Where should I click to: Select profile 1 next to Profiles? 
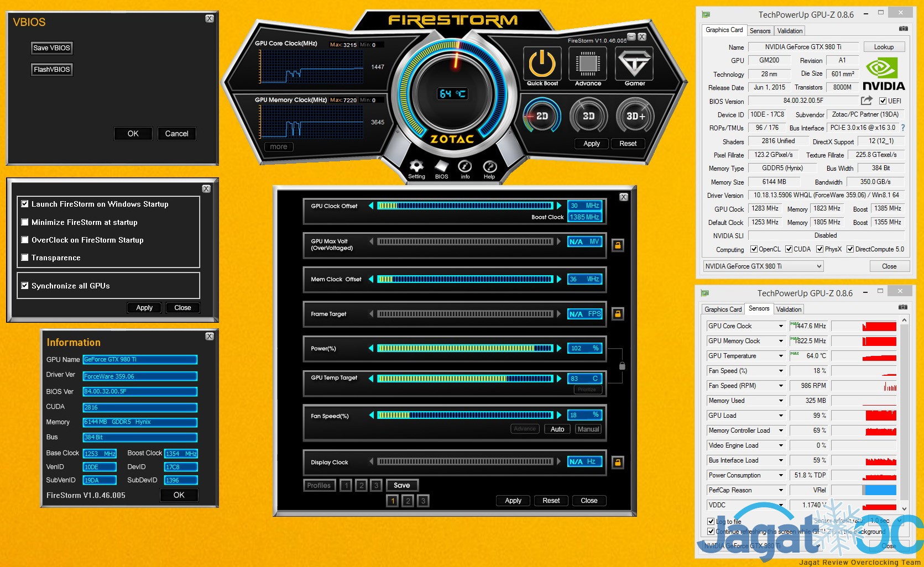click(346, 485)
